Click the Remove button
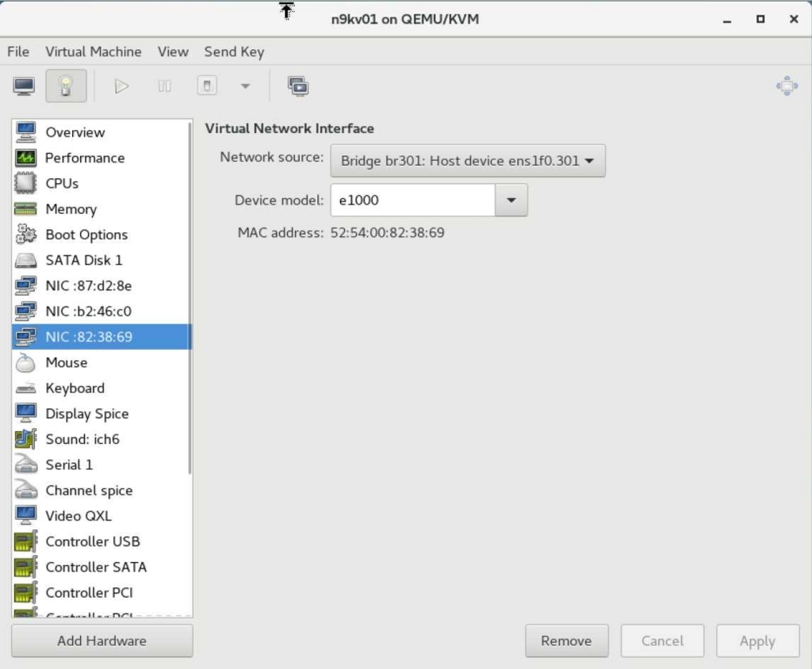 point(566,640)
